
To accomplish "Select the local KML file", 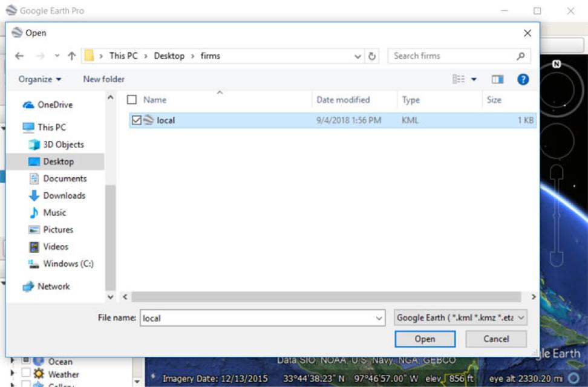I will click(x=332, y=120).
